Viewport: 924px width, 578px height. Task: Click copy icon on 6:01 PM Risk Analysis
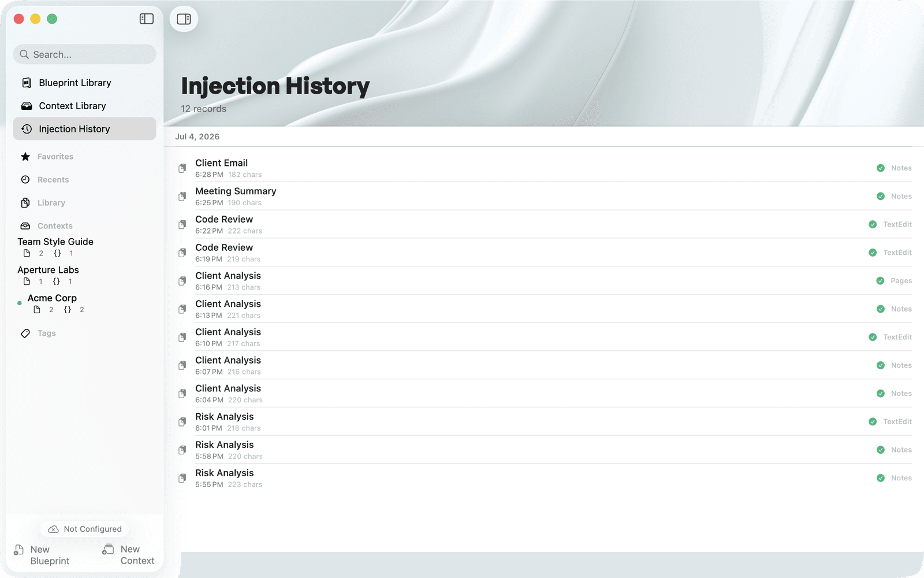pos(182,422)
